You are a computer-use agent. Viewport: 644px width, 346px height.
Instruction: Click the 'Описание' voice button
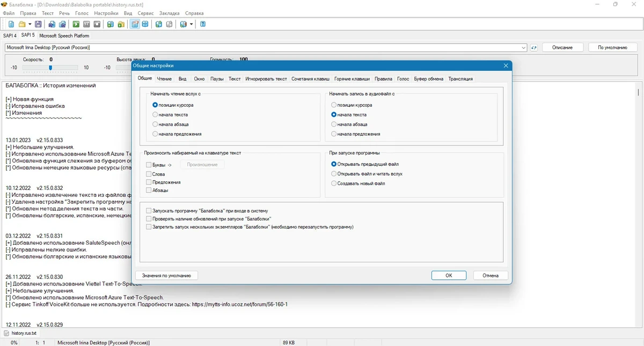pyautogui.click(x=562, y=47)
